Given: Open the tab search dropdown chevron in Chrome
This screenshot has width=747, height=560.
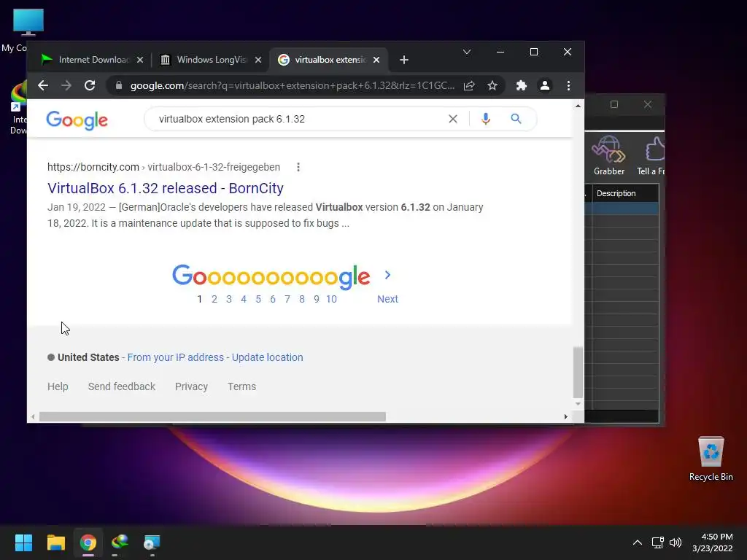Looking at the screenshot, I should (467, 52).
